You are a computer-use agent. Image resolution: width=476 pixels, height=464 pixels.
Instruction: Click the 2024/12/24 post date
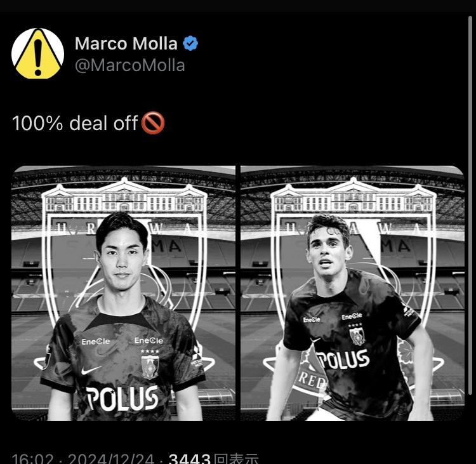tap(111, 458)
